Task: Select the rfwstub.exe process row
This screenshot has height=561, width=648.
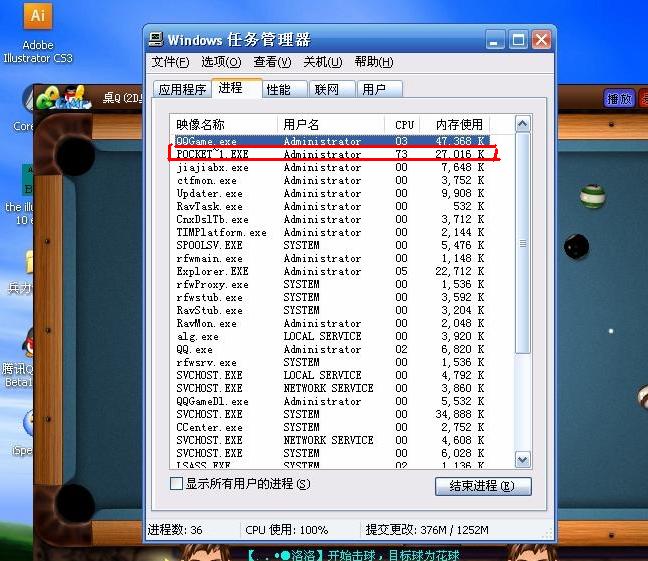Action: [330, 297]
